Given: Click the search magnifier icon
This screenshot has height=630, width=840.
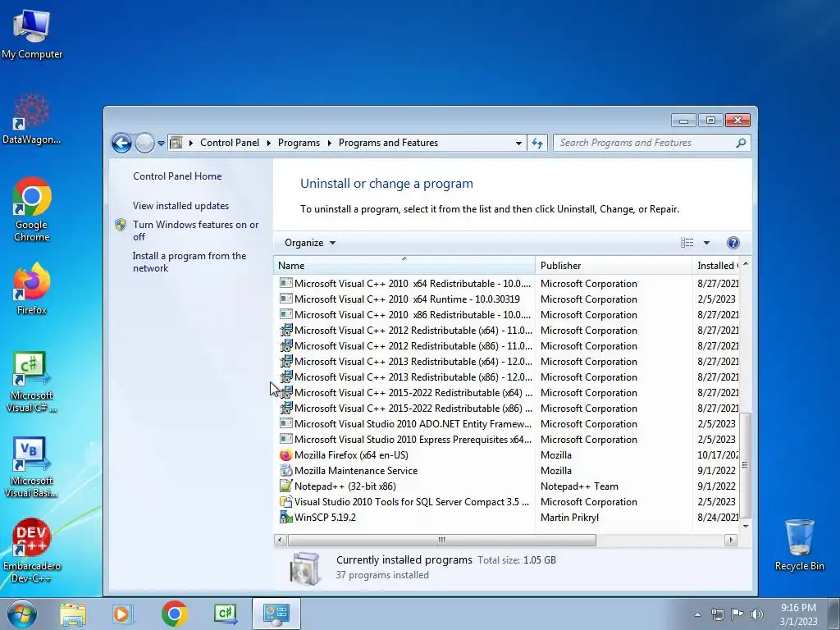Looking at the screenshot, I should (741, 143).
